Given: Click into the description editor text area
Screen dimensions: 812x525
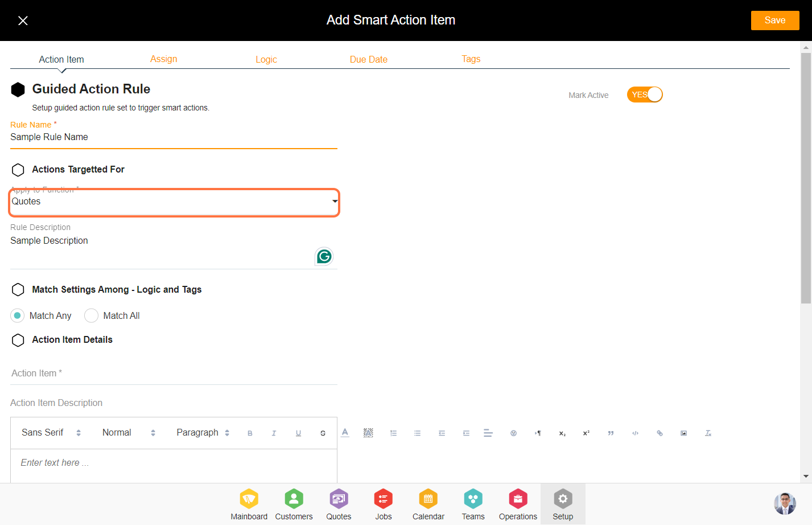Looking at the screenshot, I should (x=174, y=466).
